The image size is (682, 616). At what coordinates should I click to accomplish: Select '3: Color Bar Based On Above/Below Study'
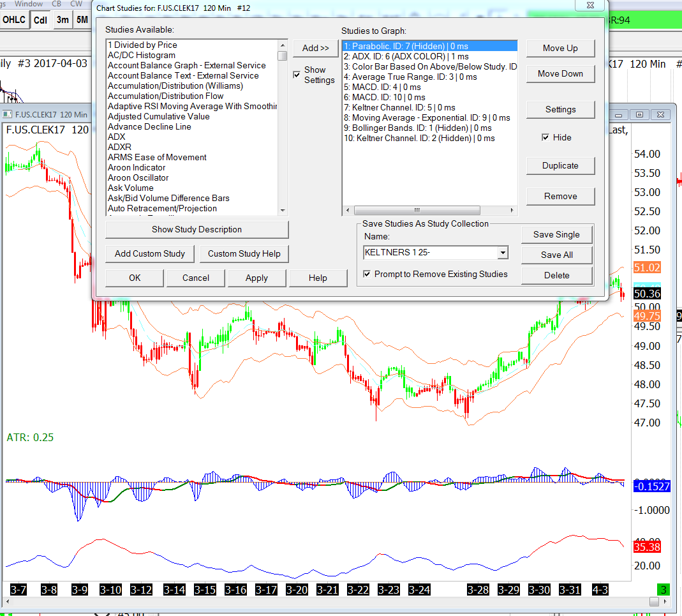pos(430,66)
